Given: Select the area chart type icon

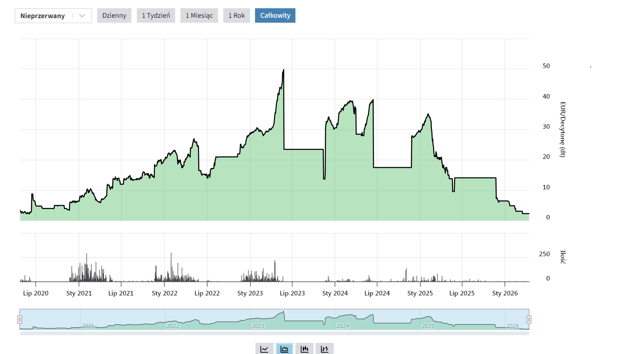Looking at the screenshot, I should [x=284, y=349].
